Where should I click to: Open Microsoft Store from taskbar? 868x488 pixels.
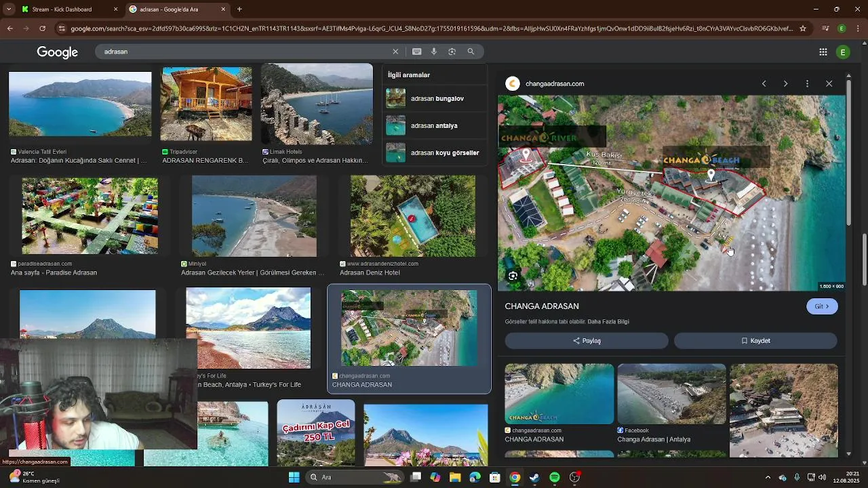click(x=495, y=477)
